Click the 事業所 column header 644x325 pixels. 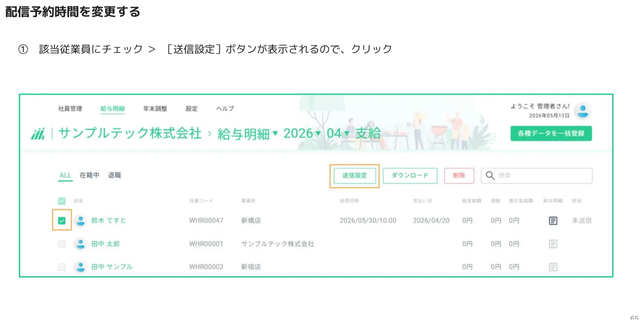pyautogui.click(x=248, y=201)
